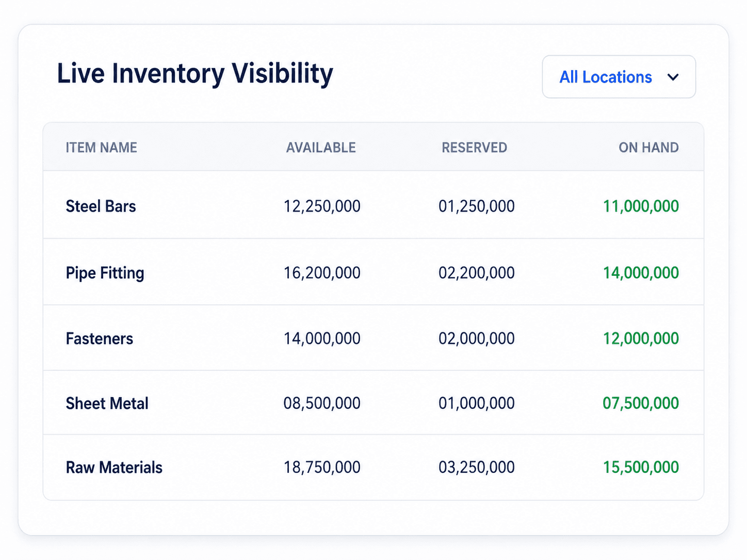
Task: Click Raw Materials on hand value 15,500,000
Action: (641, 467)
